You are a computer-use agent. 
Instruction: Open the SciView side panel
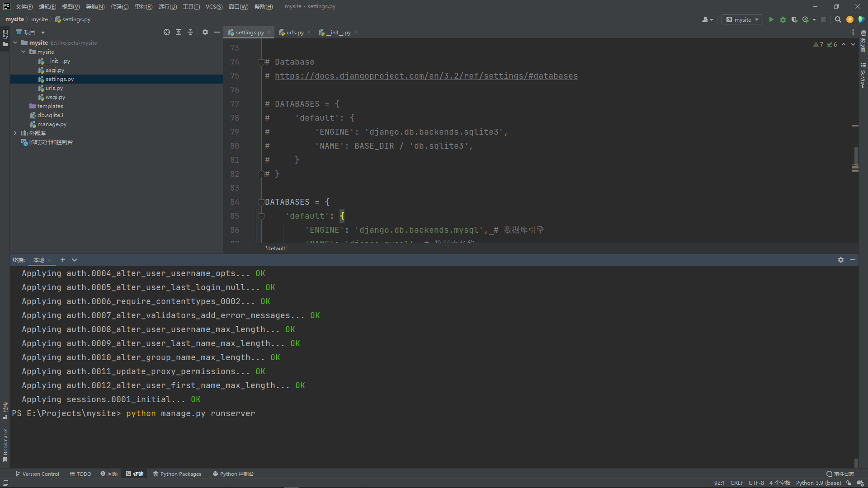pyautogui.click(x=863, y=75)
